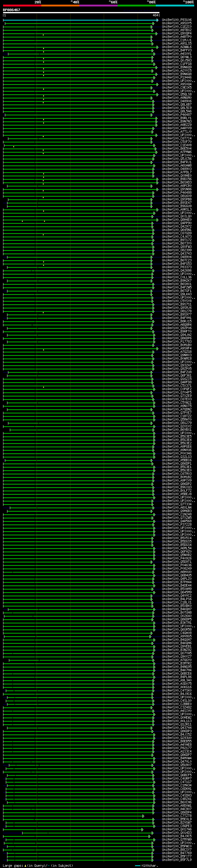This screenshot has height=868, width=197.
Task: Select label UniRef100_Q43744
Action: point(177,728)
